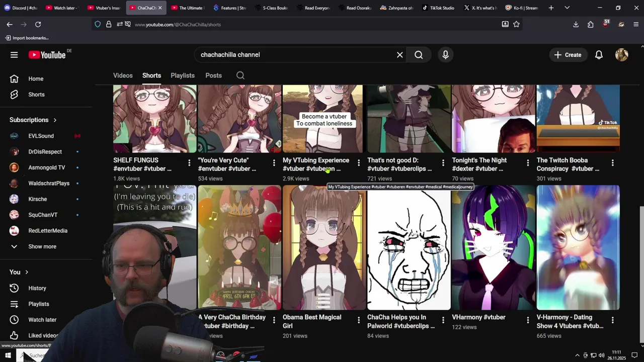
Task: Open options menu for Tonight's The Night short
Action: coord(528,163)
